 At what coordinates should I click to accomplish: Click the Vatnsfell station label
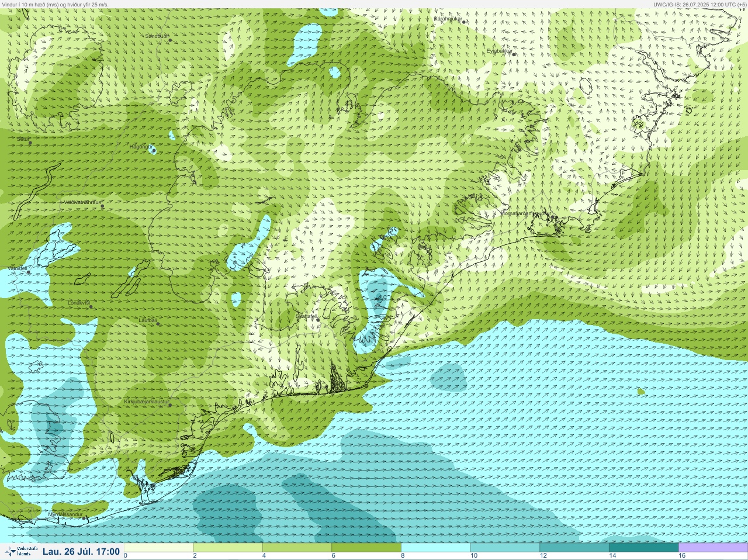tap(18, 268)
